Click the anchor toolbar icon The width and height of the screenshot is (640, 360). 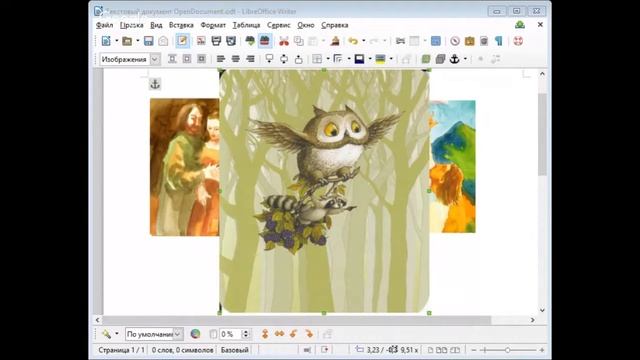tap(455, 59)
